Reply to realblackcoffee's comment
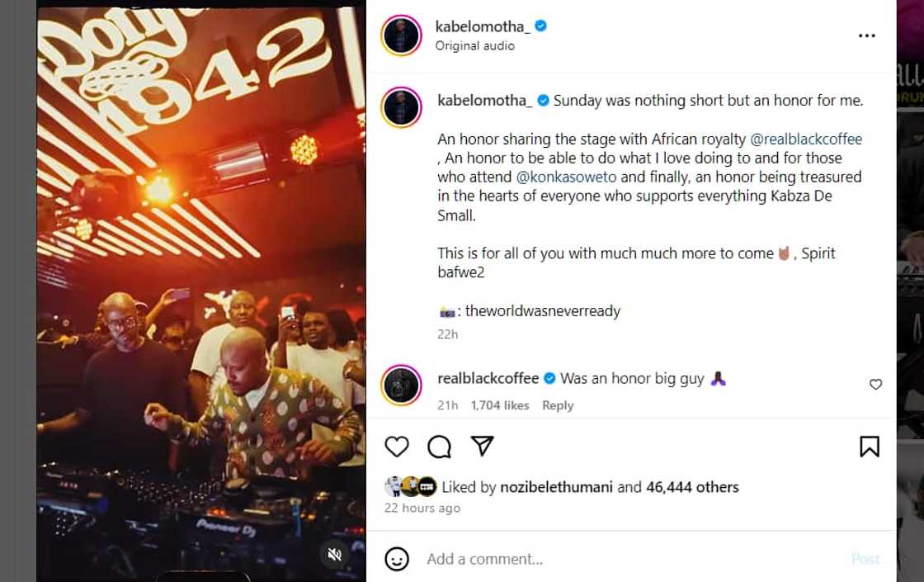 pos(558,405)
